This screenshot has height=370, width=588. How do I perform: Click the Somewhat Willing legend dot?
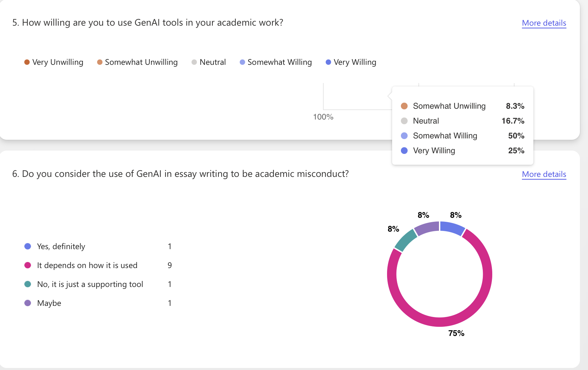click(x=242, y=62)
